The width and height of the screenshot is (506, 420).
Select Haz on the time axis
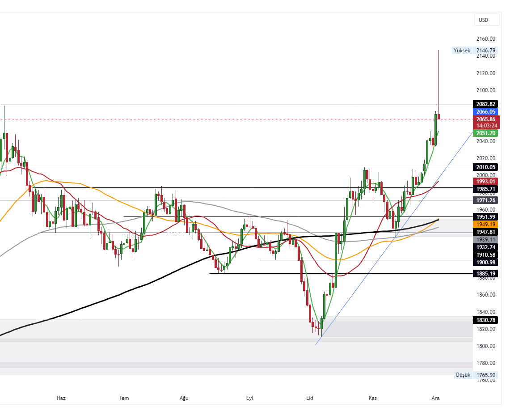61,398
